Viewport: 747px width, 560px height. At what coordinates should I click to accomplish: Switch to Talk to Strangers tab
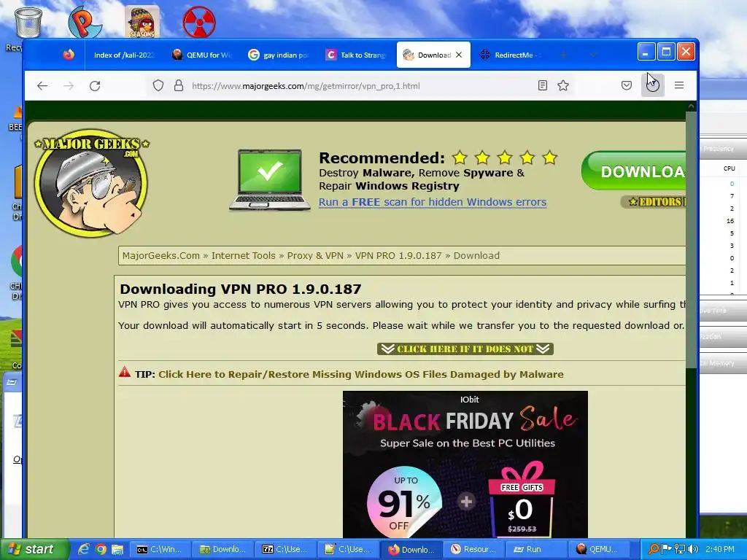coord(356,55)
